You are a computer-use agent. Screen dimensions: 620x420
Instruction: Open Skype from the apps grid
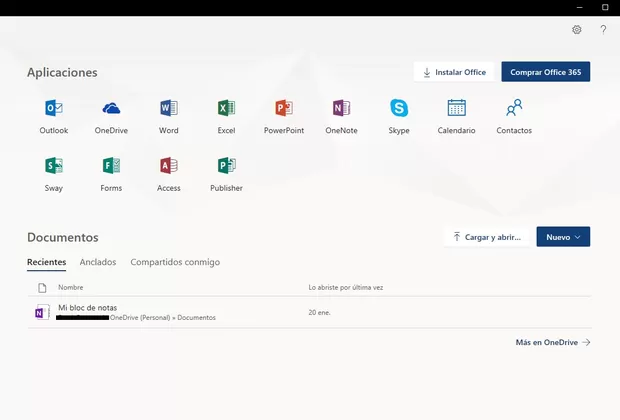tap(399, 117)
